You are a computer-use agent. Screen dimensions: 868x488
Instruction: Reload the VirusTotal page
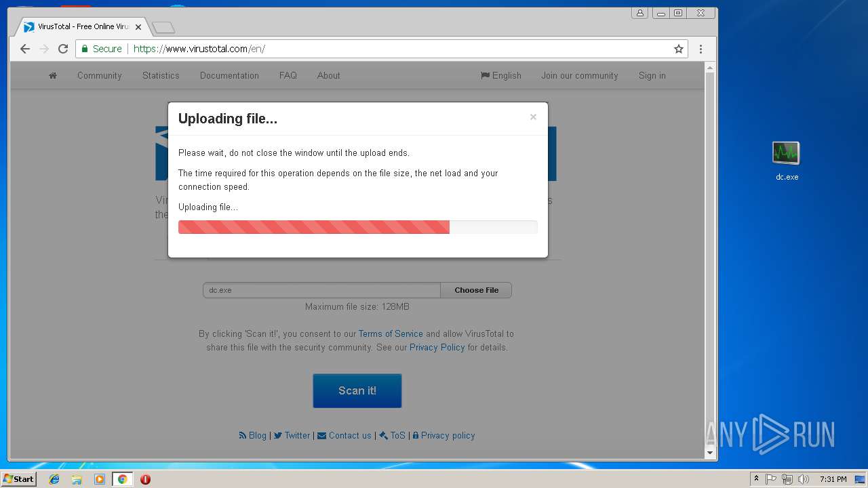point(63,49)
